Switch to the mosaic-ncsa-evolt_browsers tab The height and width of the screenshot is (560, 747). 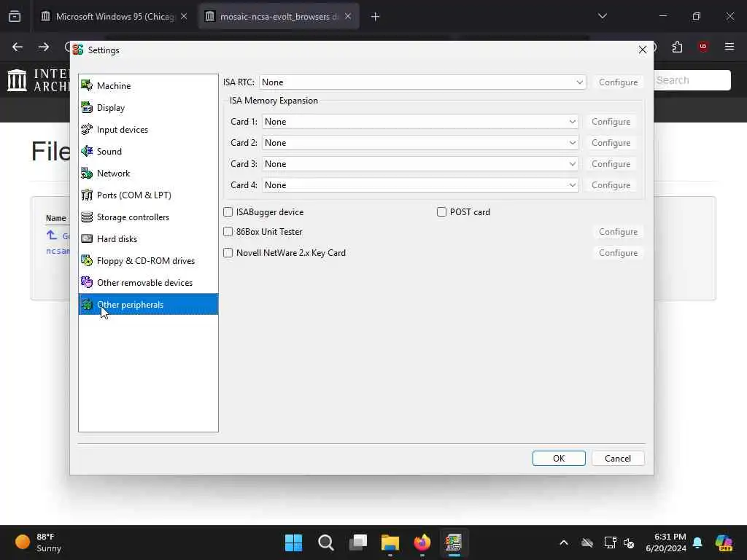pos(279,17)
